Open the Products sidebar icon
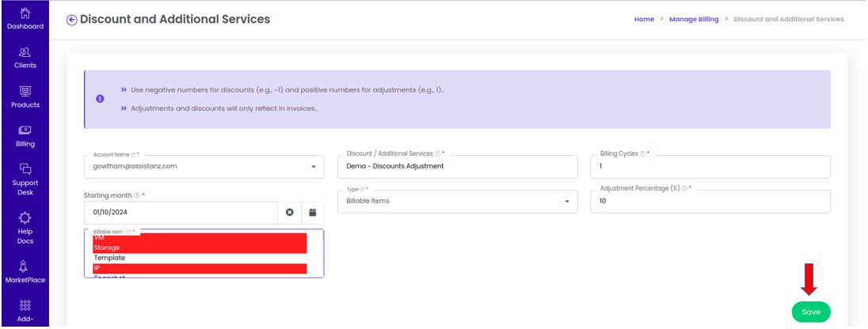 point(25,91)
